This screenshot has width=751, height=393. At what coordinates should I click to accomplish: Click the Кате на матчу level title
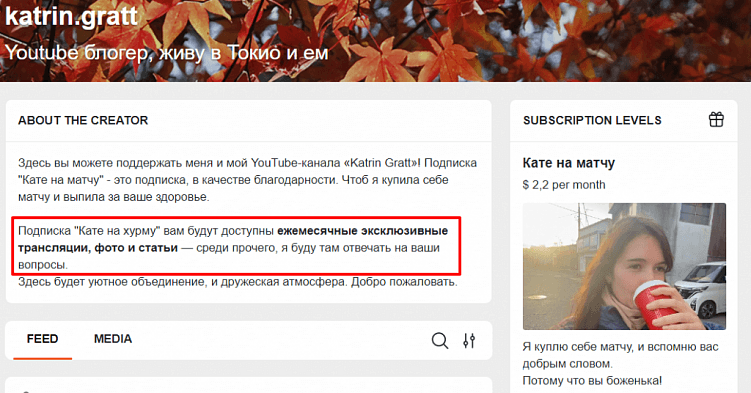(x=569, y=163)
